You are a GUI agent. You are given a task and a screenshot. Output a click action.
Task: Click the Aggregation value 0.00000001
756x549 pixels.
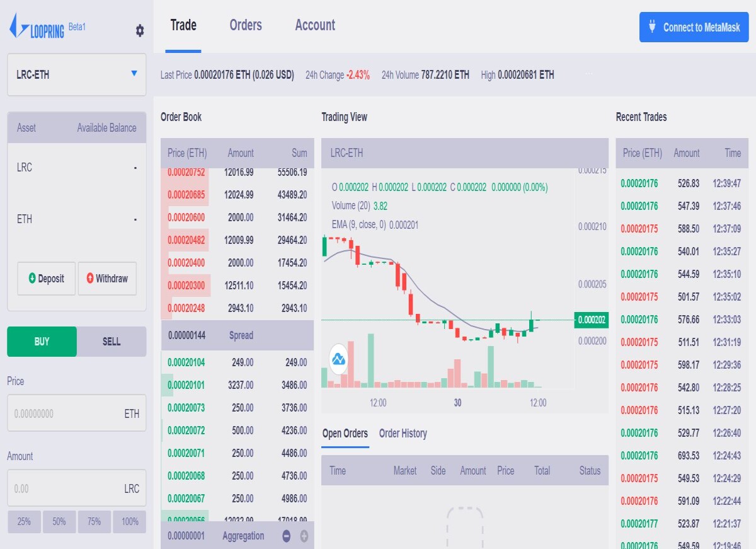point(187,536)
